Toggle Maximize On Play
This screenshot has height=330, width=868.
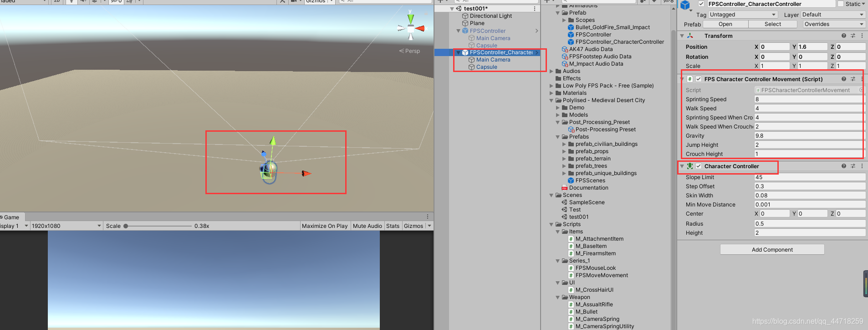pyautogui.click(x=325, y=226)
